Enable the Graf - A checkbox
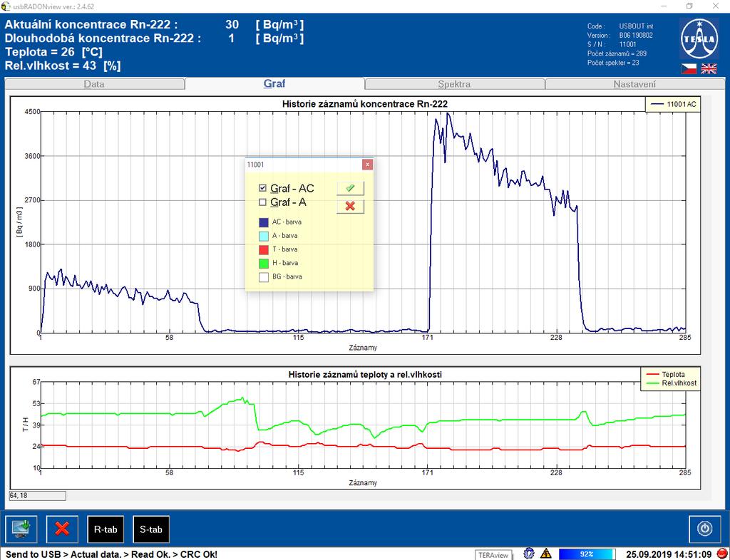730x560 pixels. tap(262, 202)
